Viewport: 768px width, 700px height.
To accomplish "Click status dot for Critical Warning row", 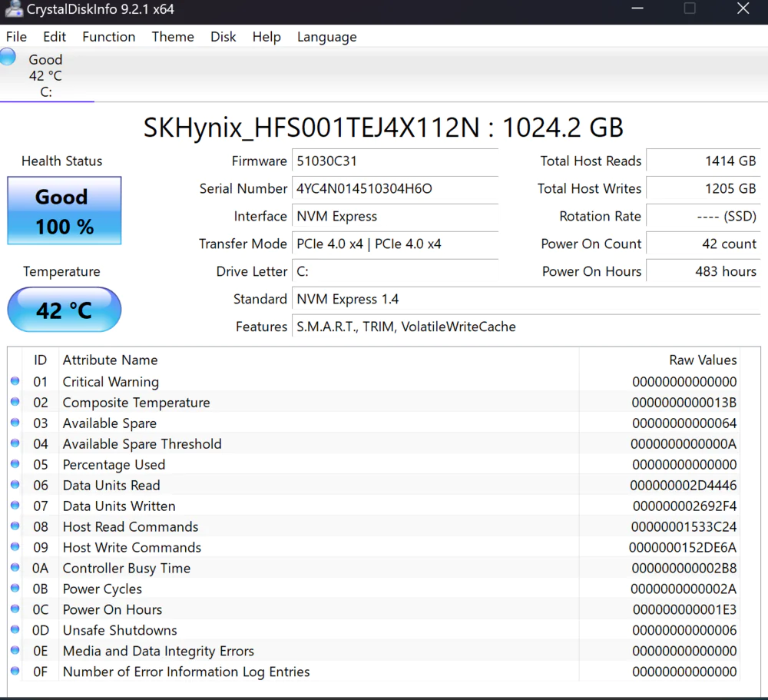I will pos(15,381).
